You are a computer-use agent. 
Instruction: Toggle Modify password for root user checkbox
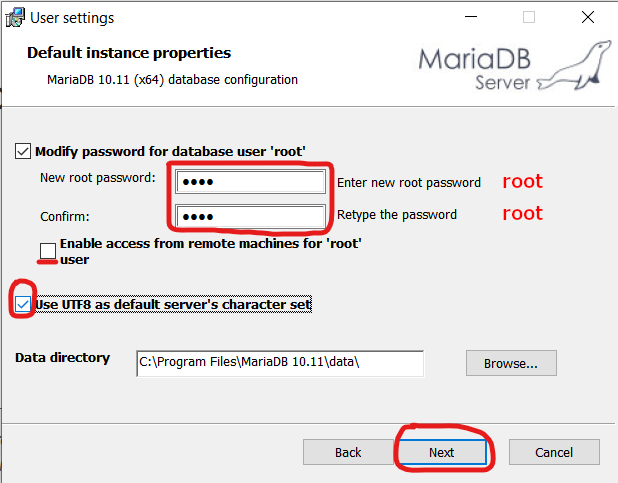point(23,151)
